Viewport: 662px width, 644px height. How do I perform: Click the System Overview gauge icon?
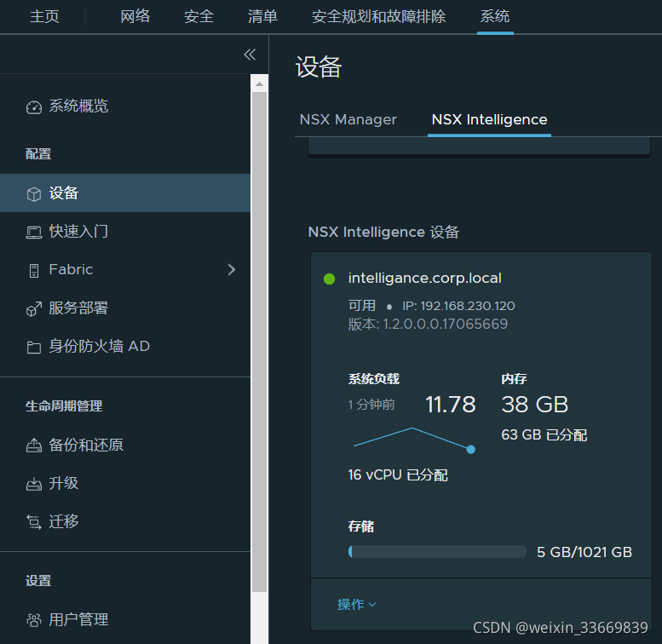34,107
